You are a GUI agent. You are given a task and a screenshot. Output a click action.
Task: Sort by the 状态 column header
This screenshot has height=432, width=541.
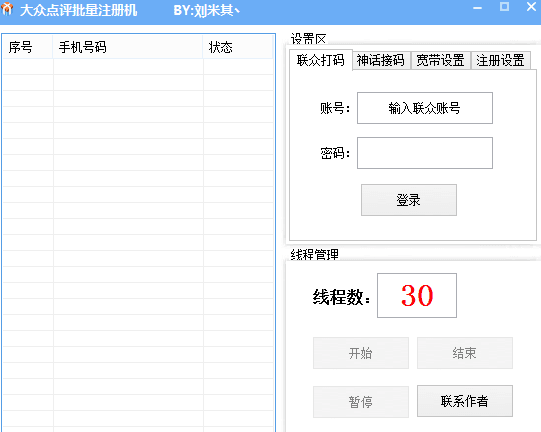[x=238, y=47]
